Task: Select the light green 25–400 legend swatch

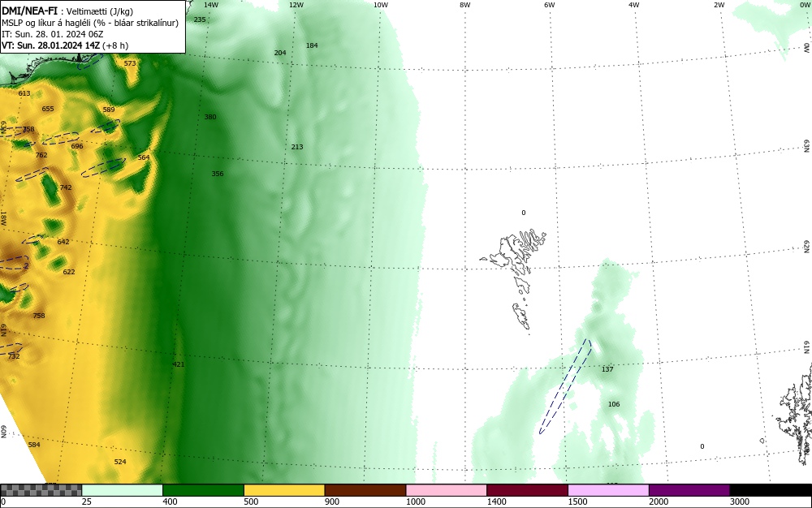Action: tap(123, 490)
